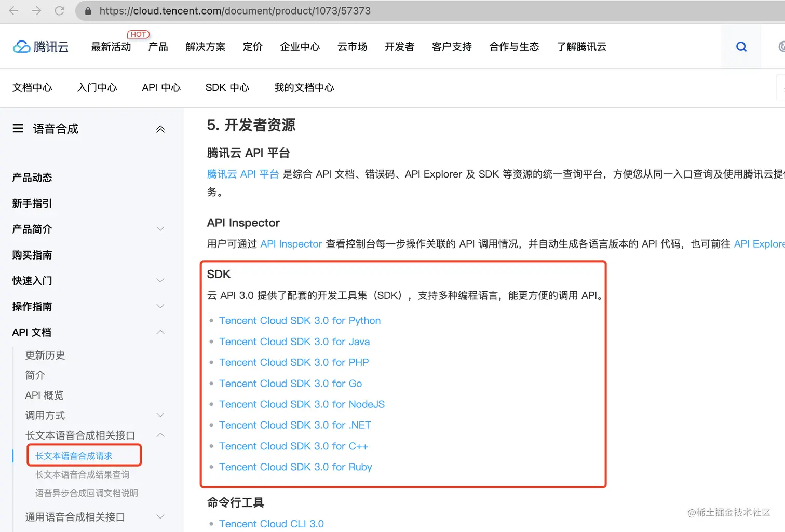This screenshot has width=785, height=532.
Task: Open 最新活动 in top navigation
Action: point(111,47)
